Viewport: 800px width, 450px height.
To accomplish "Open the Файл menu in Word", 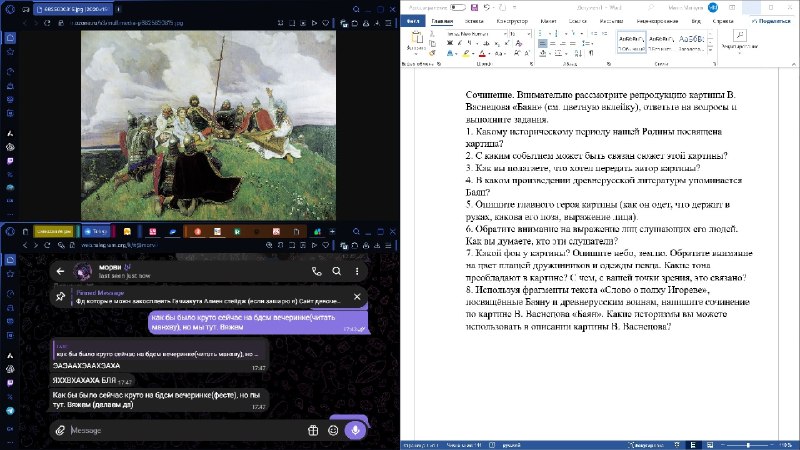I will (x=413, y=21).
